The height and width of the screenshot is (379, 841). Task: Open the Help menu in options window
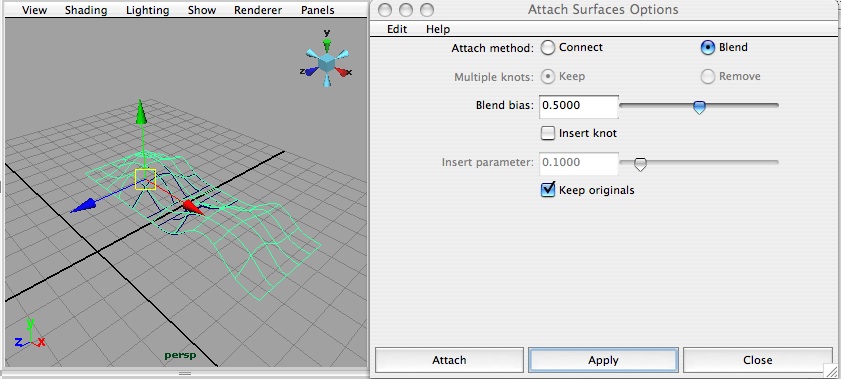[x=438, y=29]
